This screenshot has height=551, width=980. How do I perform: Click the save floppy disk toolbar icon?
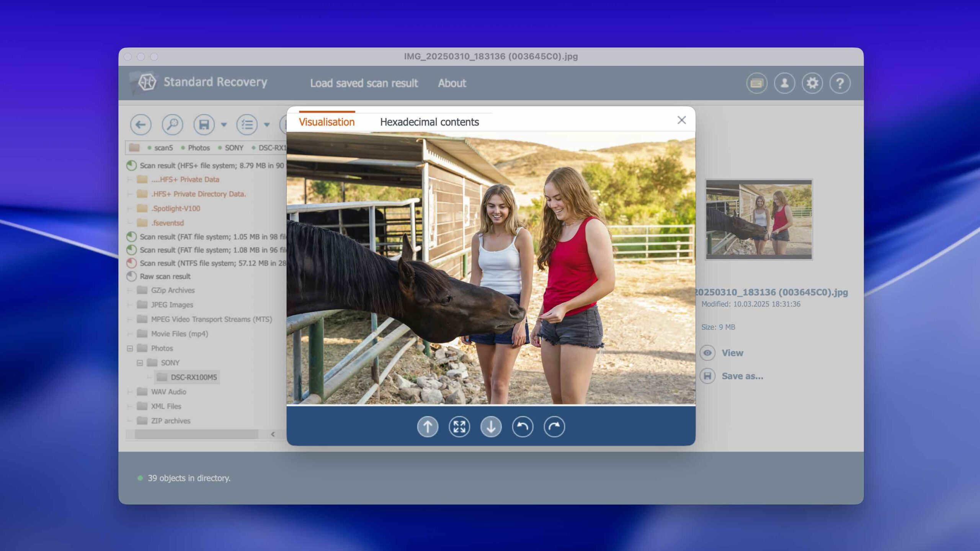click(204, 124)
